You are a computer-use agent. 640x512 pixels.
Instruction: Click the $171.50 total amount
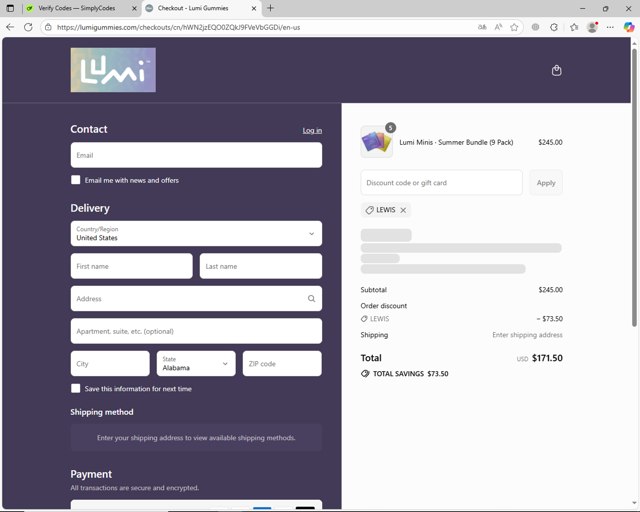pyautogui.click(x=547, y=358)
